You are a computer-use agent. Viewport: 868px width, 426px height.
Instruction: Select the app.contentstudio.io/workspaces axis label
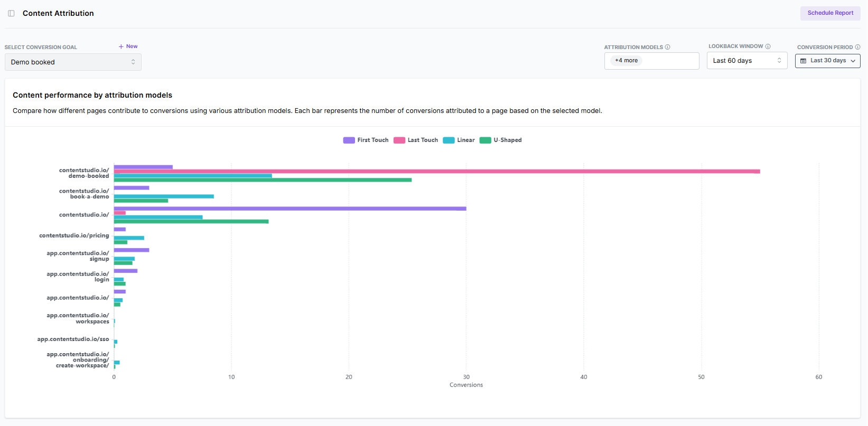pos(78,318)
